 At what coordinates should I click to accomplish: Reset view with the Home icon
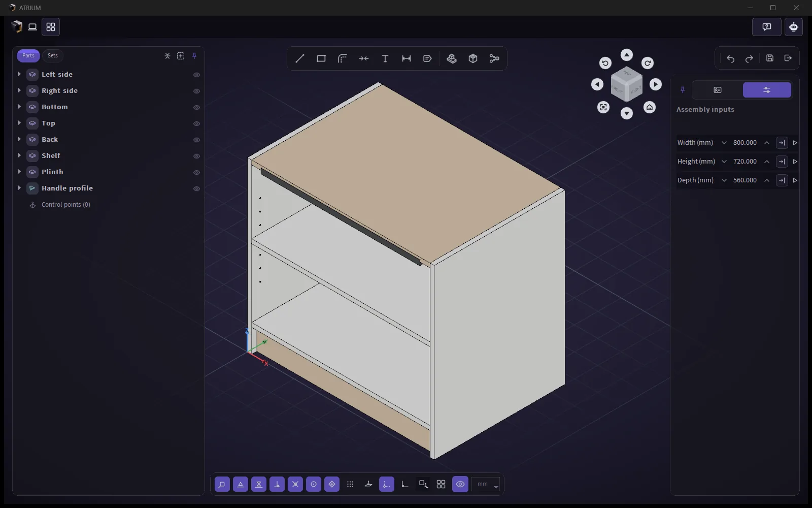[x=650, y=107]
